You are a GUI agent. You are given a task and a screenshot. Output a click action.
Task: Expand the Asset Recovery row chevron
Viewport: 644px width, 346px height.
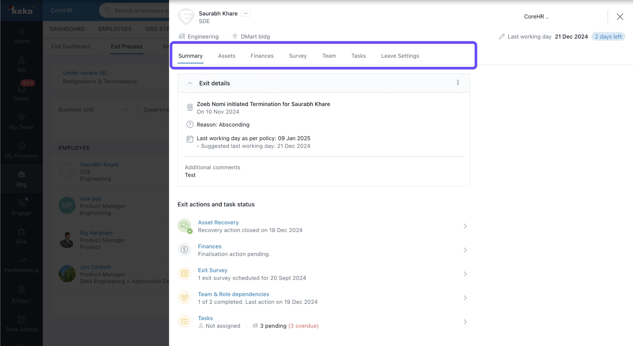coord(465,226)
